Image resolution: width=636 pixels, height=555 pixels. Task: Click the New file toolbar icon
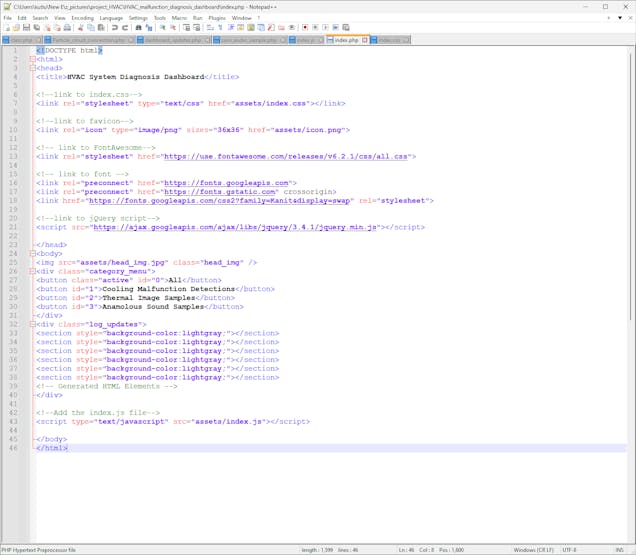pos(7,28)
